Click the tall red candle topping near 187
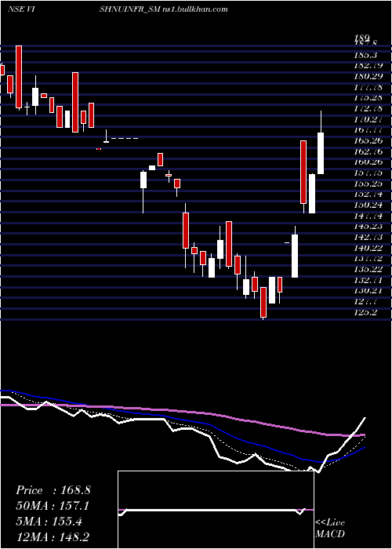392x549 pixels. [x=19, y=77]
